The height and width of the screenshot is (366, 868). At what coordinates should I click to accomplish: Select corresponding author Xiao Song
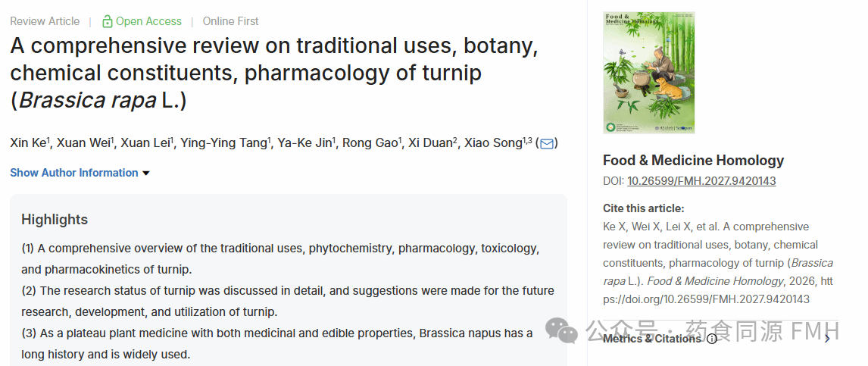[x=493, y=143]
